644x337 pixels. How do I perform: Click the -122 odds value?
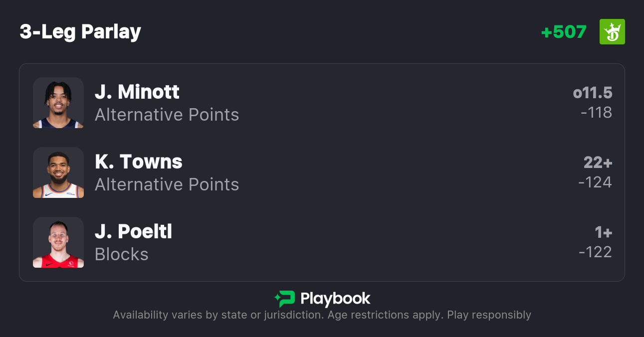pyautogui.click(x=595, y=252)
